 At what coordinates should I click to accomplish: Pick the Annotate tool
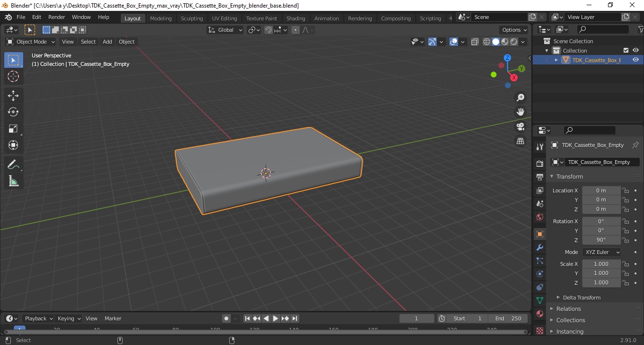13,164
